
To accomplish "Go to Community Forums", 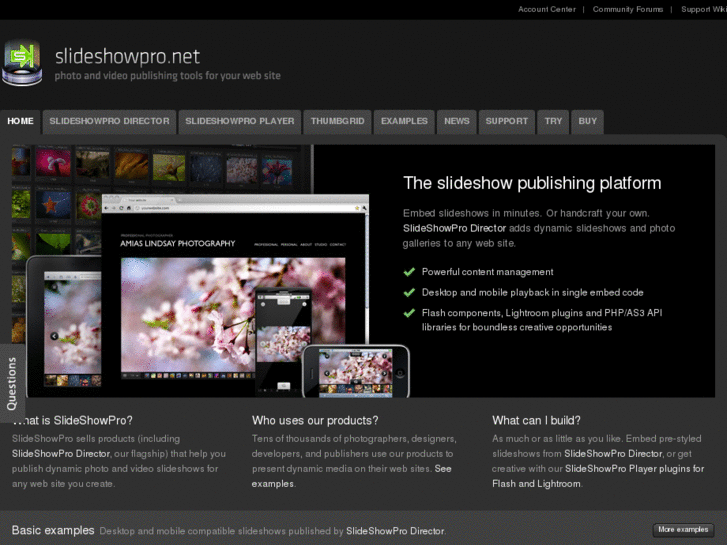I will pyautogui.click(x=628, y=9).
